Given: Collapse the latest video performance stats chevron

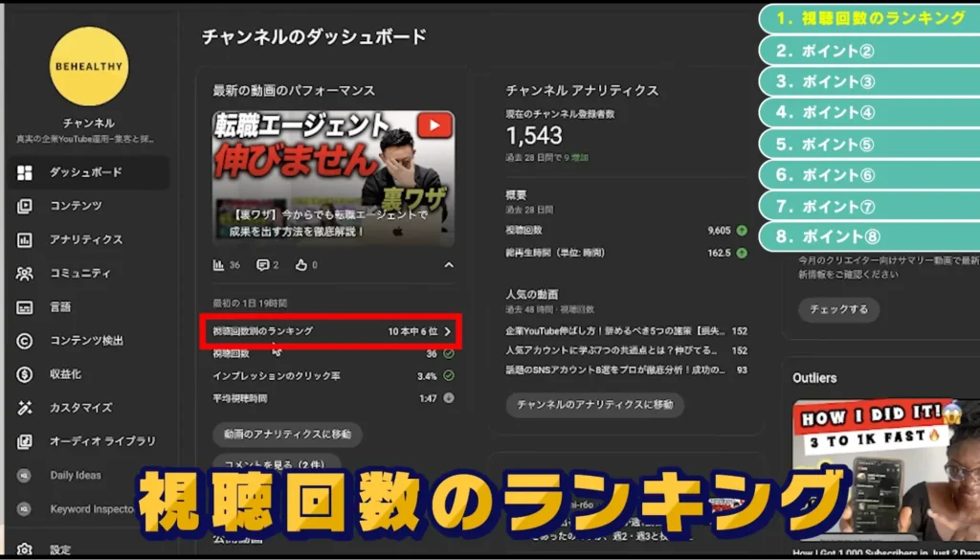Looking at the screenshot, I should tap(448, 265).
